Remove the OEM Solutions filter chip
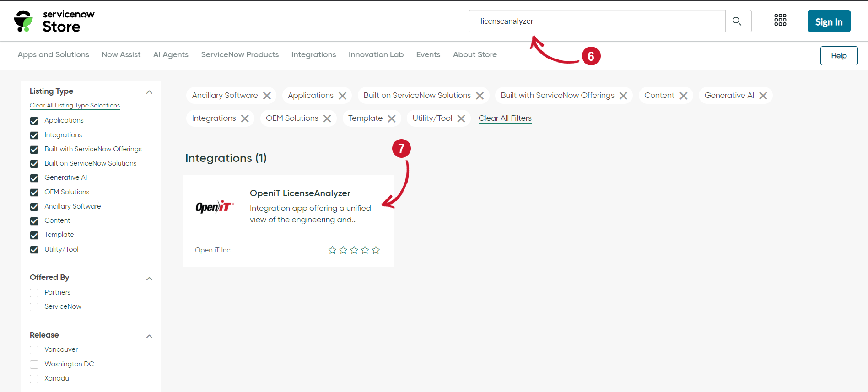Screen dimensions: 868x392 (x=327, y=118)
